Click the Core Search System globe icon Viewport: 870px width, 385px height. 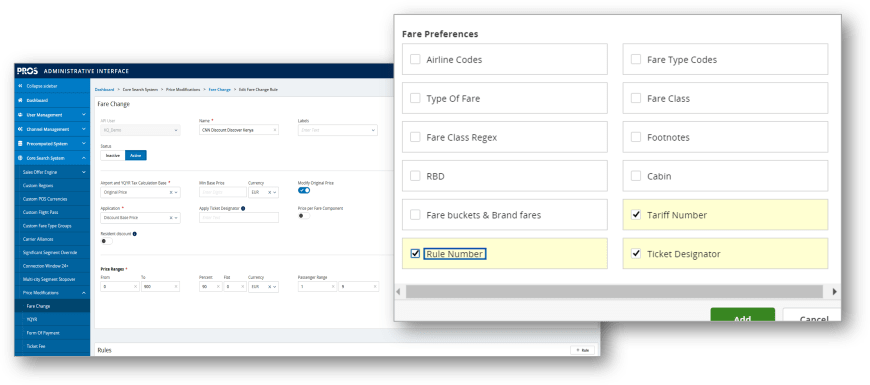click(x=20, y=158)
